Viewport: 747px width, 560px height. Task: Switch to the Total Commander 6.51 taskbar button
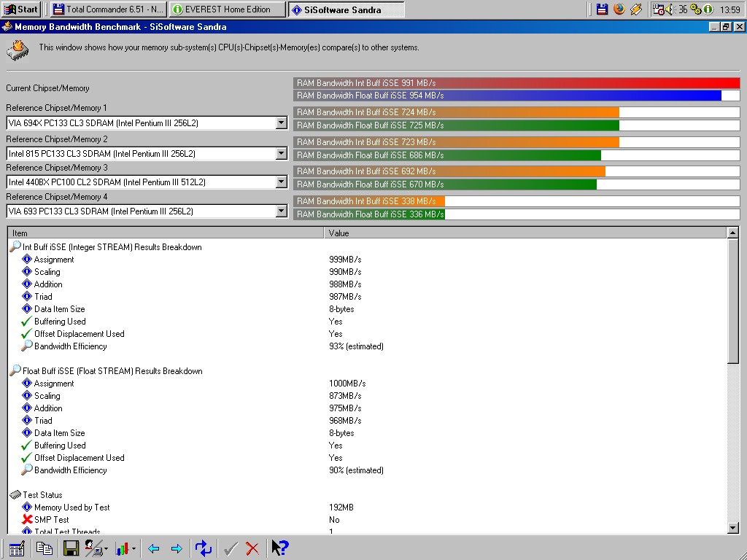pos(108,9)
